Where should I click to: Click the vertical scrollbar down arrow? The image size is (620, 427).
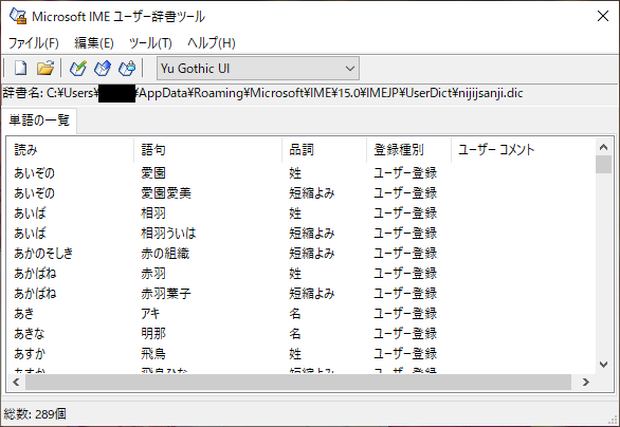603,364
